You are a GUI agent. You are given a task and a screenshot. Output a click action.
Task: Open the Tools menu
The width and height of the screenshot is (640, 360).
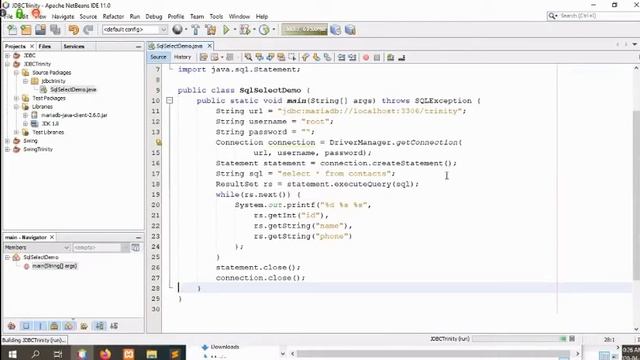pos(216,17)
